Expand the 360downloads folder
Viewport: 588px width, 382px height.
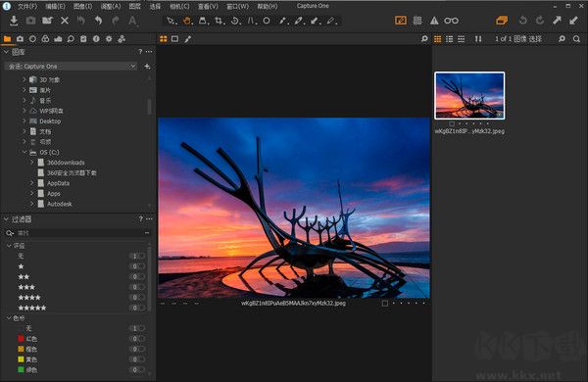coord(32,163)
